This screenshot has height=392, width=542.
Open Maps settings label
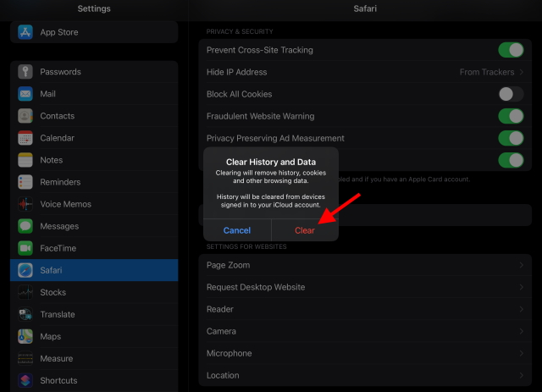(51, 337)
